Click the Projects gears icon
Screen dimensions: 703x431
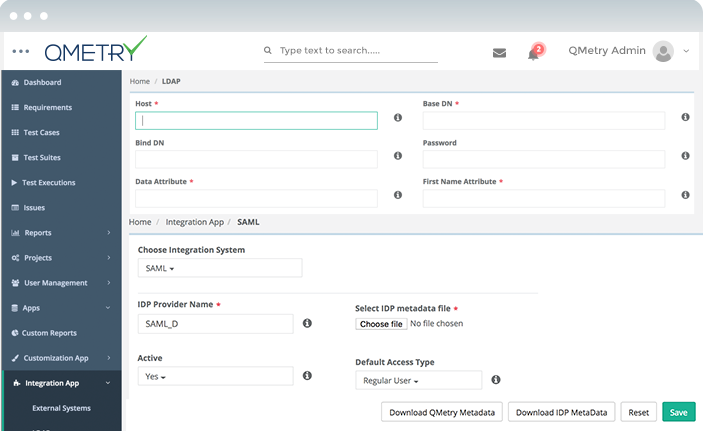pos(15,258)
